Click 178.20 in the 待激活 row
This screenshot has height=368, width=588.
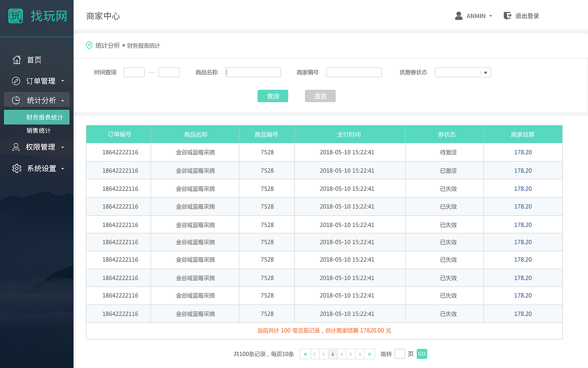point(523,152)
